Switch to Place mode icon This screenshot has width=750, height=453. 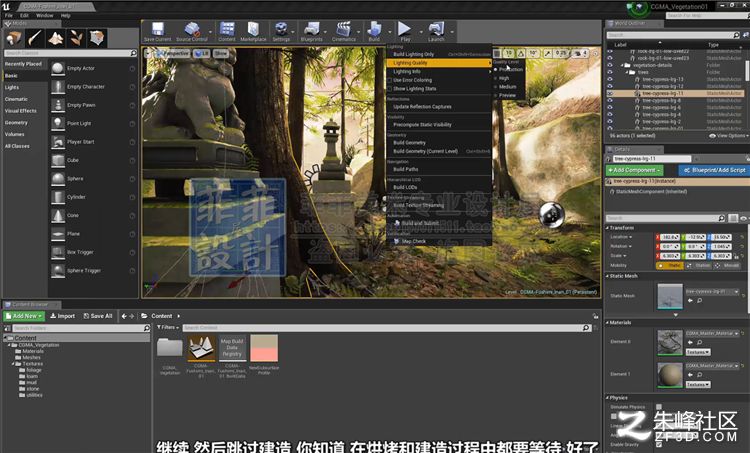click(x=14, y=38)
